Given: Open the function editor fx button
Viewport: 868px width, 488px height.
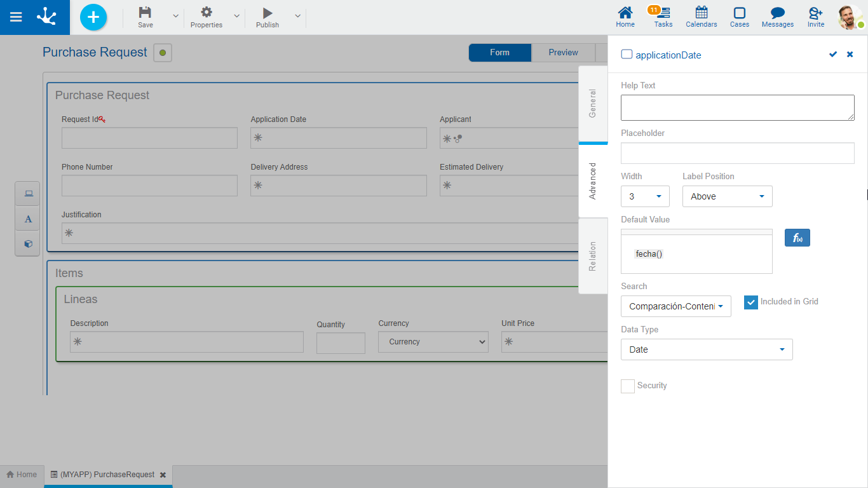Looking at the screenshot, I should coord(797,238).
